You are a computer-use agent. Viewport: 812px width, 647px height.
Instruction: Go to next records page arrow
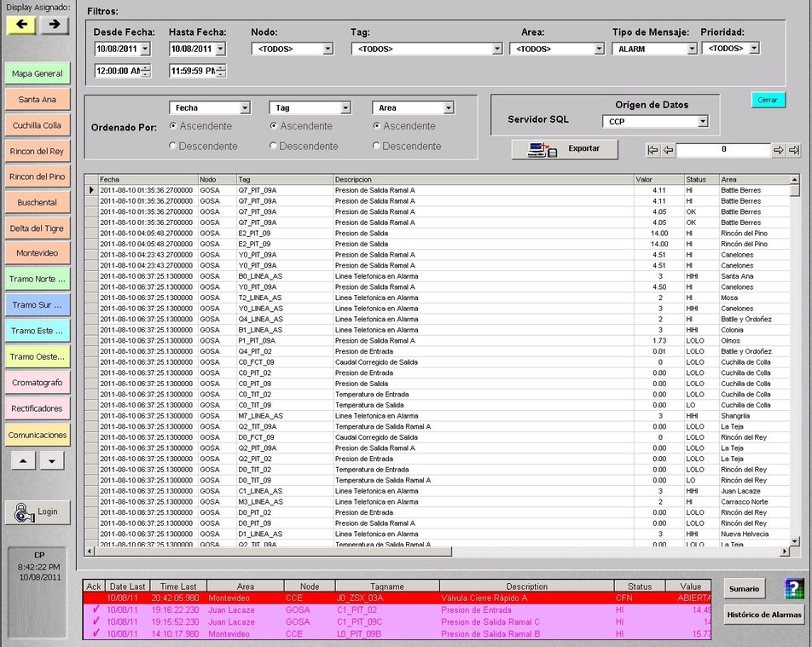[778, 150]
